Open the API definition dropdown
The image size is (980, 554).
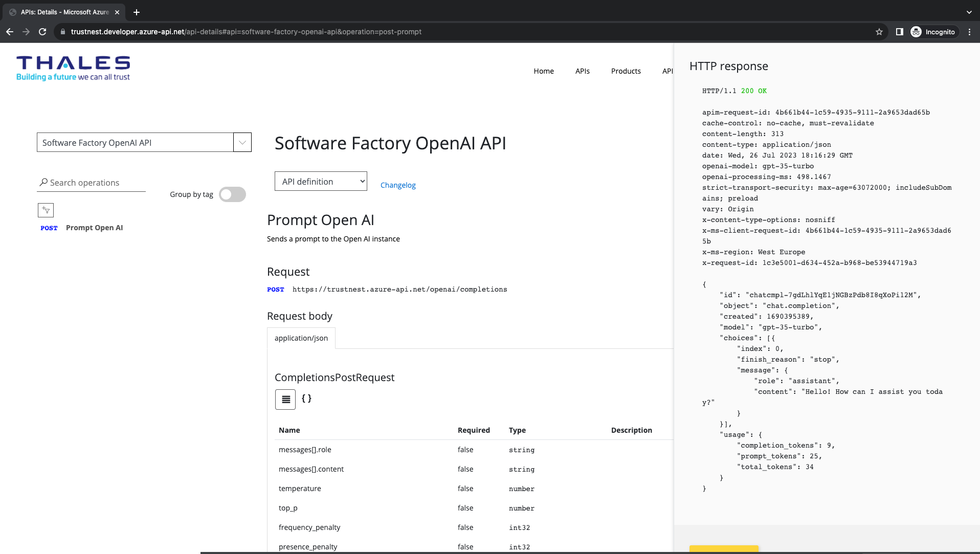(x=321, y=181)
